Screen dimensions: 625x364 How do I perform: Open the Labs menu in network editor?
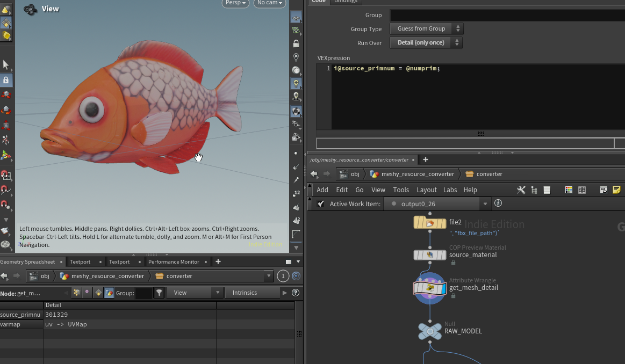tap(450, 190)
